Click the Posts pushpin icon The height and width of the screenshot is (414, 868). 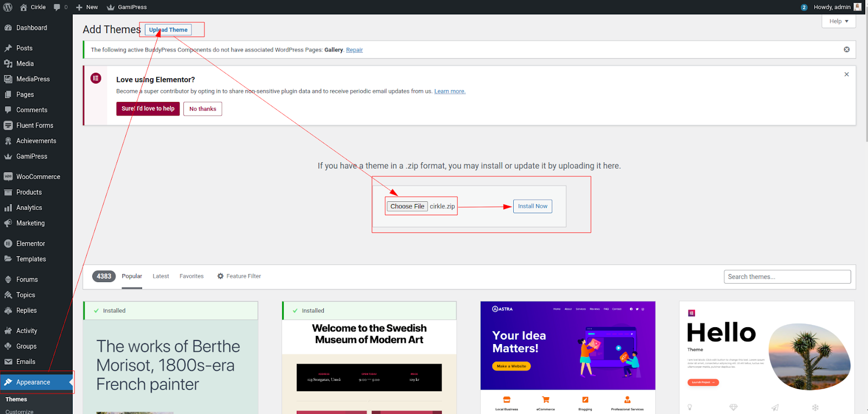tap(8, 48)
